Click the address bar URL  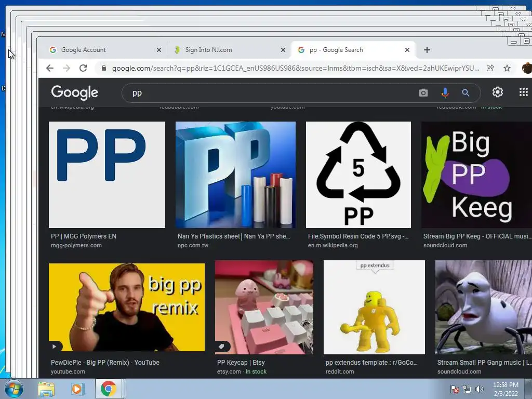click(295, 68)
